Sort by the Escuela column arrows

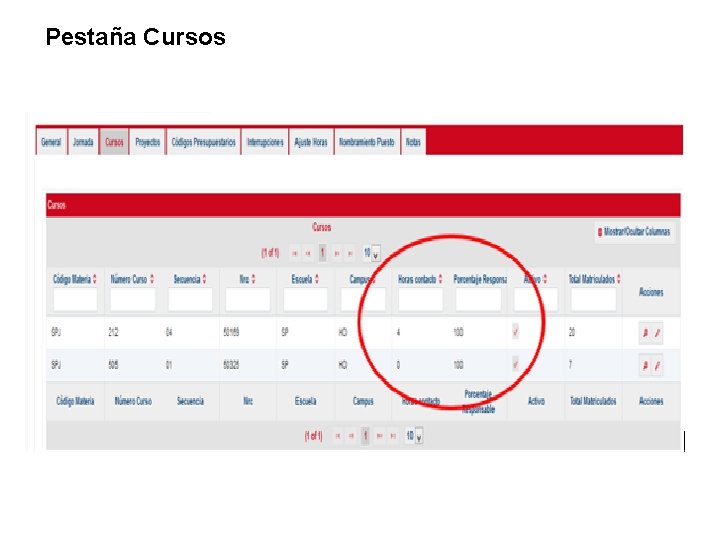point(316,279)
